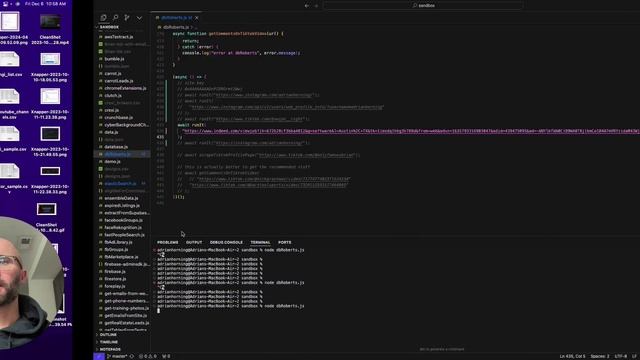The image size is (640, 360).
Task: Expand the NOTEPADS section
Action: (x=110, y=349)
